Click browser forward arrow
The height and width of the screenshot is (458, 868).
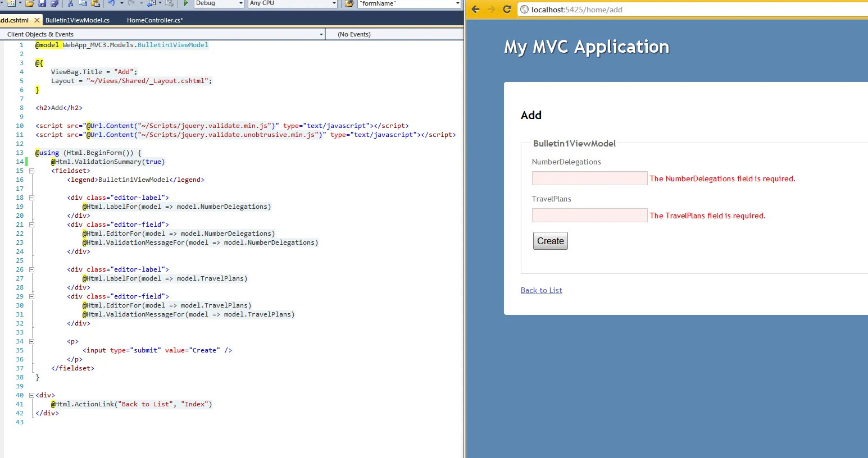click(x=491, y=10)
